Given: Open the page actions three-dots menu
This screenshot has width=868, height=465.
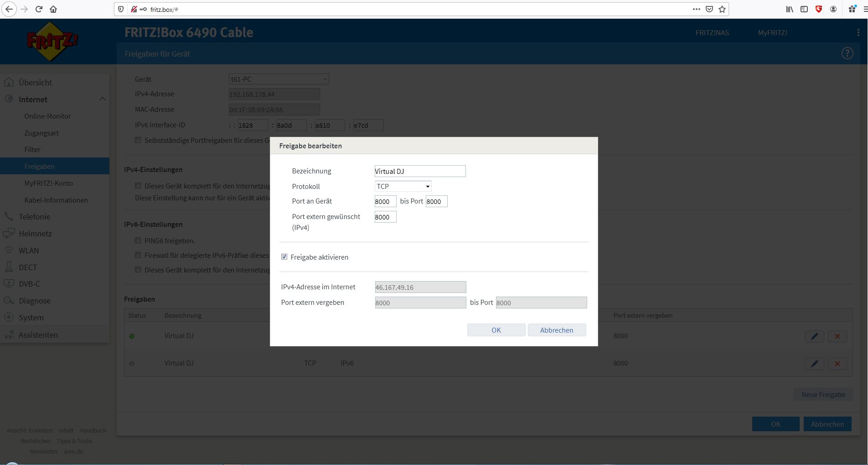Looking at the screenshot, I should tap(696, 9).
